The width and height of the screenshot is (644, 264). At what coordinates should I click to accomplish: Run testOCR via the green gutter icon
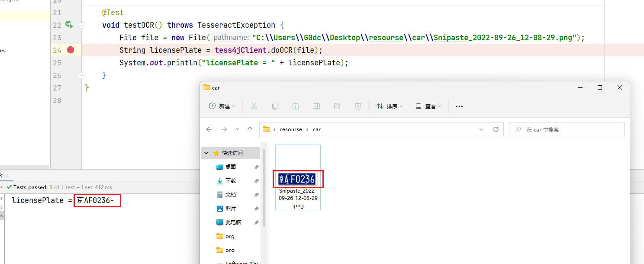[x=69, y=25]
